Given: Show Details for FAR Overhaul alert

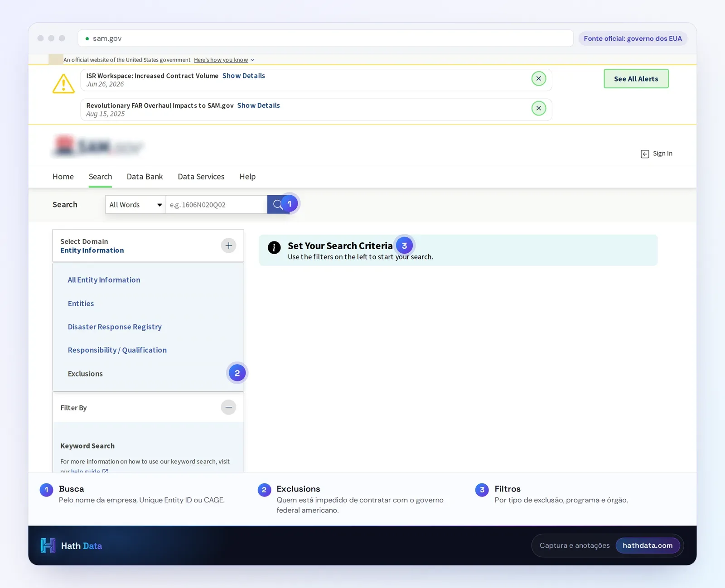Looking at the screenshot, I should [x=259, y=106].
